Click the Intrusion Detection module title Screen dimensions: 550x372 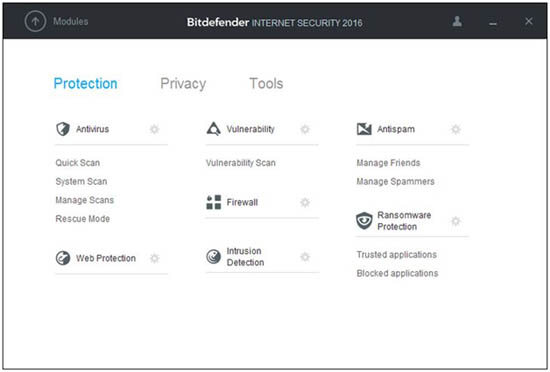click(x=245, y=257)
